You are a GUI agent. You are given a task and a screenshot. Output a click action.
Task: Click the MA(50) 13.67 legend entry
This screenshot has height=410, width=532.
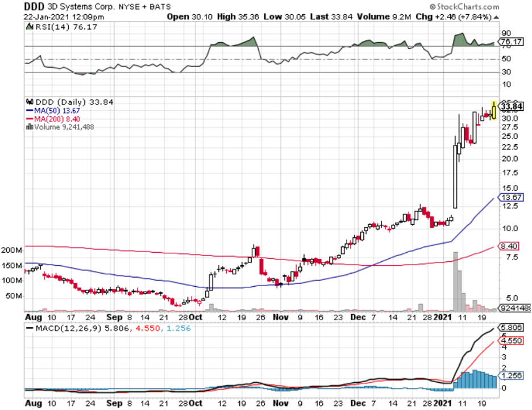53,111
